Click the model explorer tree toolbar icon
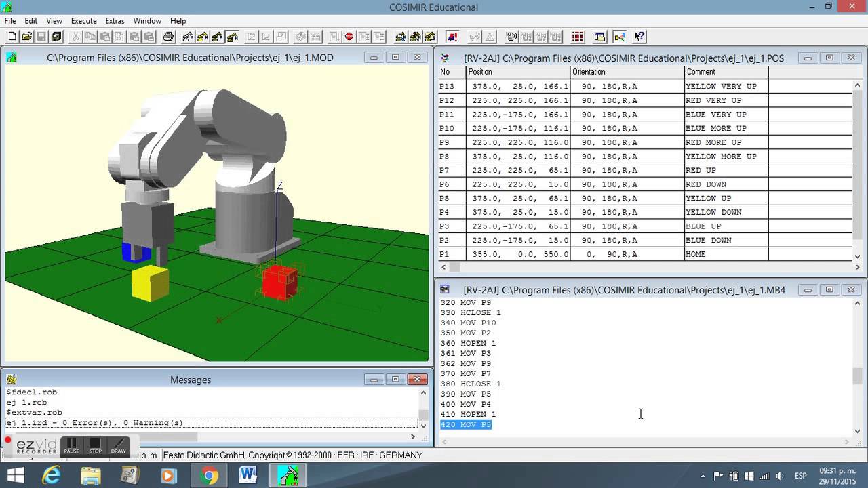Viewport: 868px width, 488px height. [619, 37]
